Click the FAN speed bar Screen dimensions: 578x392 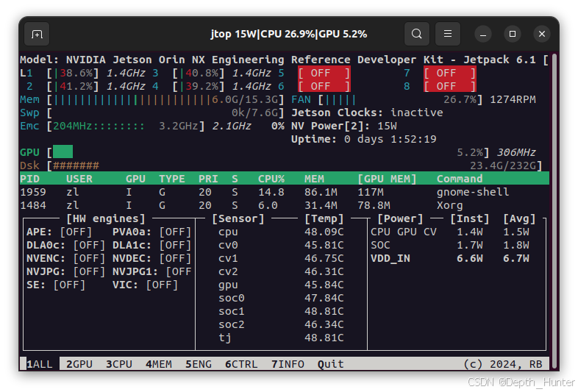pyautogui.click(x=400, y=99)
